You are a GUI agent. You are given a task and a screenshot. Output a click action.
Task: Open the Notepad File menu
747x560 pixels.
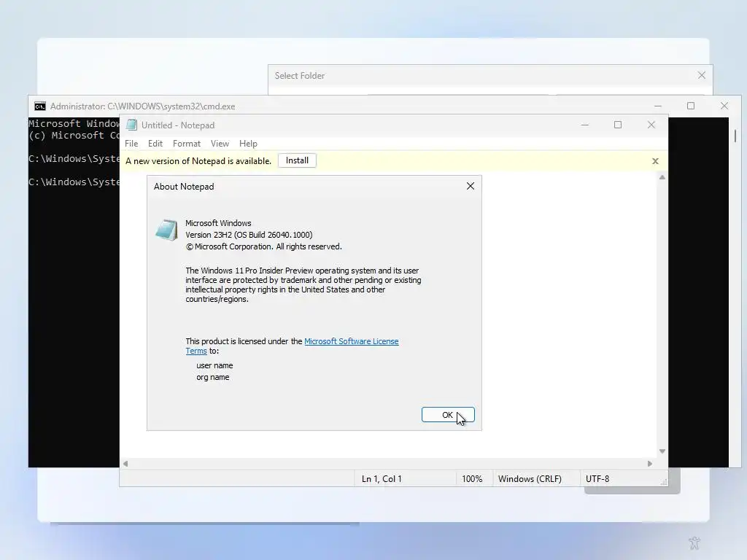[x=131, y=144]
